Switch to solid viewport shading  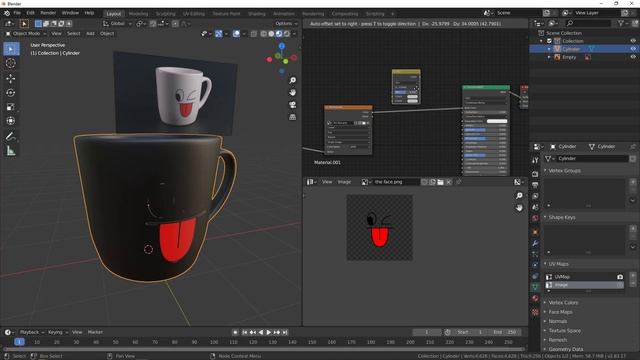271,34
